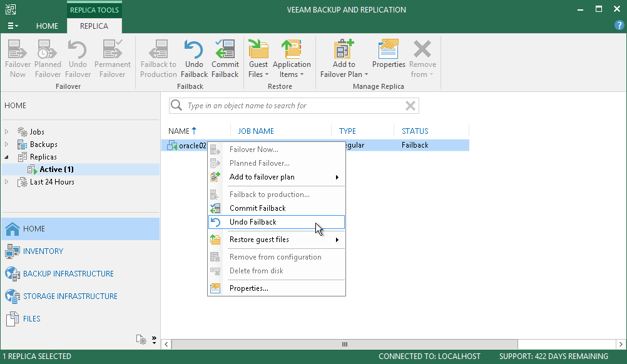Screen dimensions: 627x364
Task: Click the Permanent Failover ribbon icon
Action: pyautogui.click(x=113, y=58)
